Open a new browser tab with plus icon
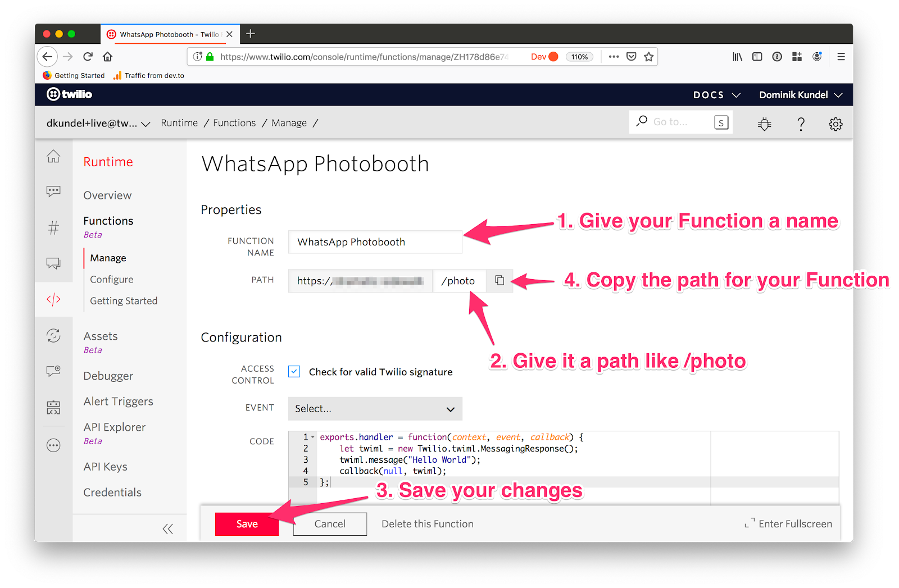Screen dimensions: 899x588 [251, 34]
